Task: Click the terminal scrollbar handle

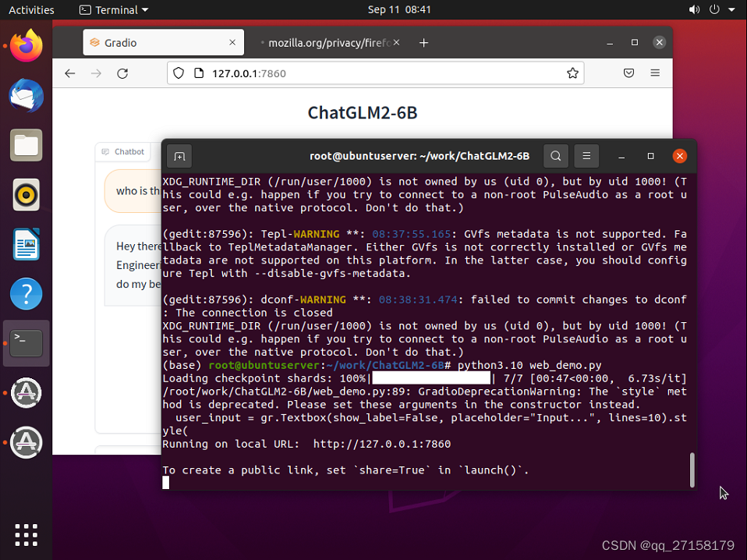Action: 692,470
